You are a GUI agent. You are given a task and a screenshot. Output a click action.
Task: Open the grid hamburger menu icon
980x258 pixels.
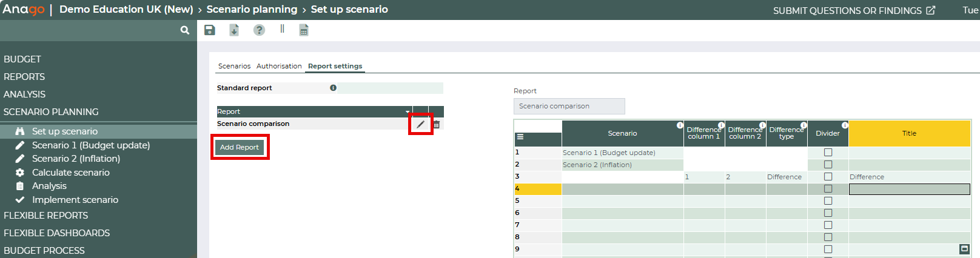pyautogui.click(x=520, y=137)
